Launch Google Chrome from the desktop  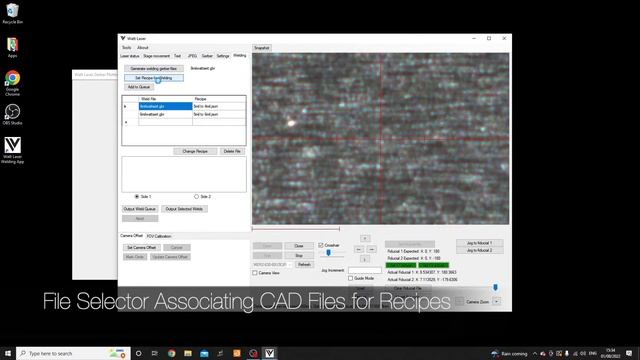tap(12, 83)
